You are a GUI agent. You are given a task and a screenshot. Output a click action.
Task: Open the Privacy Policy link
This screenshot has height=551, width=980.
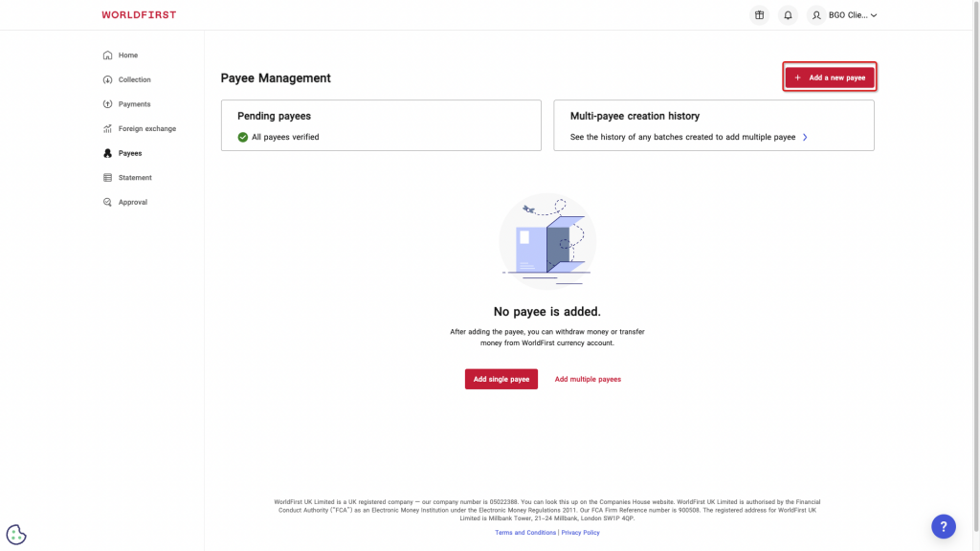581,533
